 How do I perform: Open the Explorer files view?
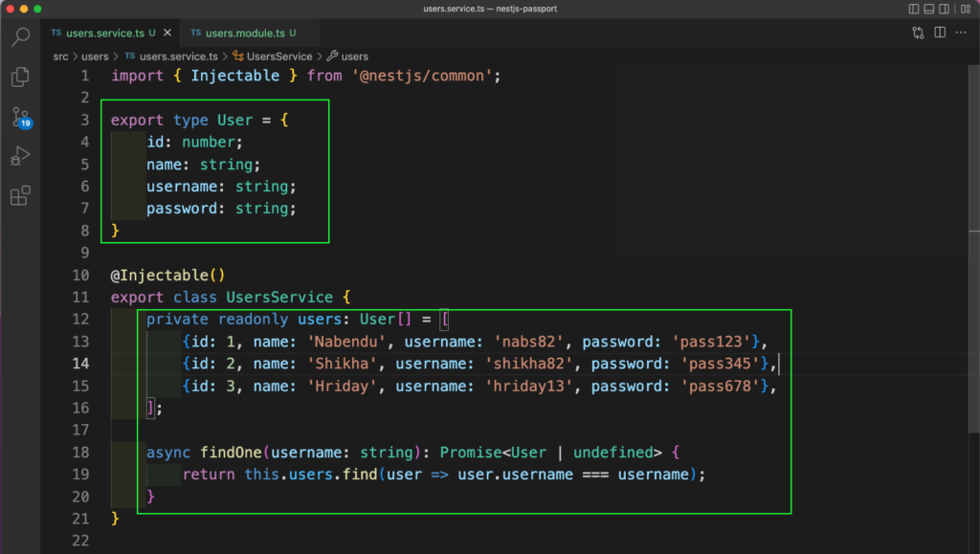[x=20, y=78]
